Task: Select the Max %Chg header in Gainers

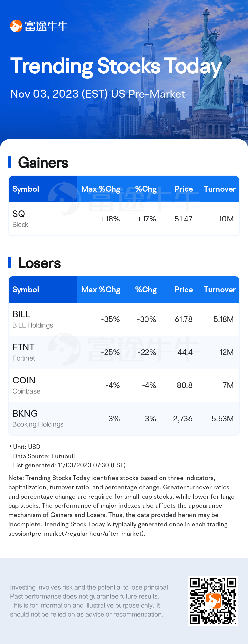Action: 101,189
